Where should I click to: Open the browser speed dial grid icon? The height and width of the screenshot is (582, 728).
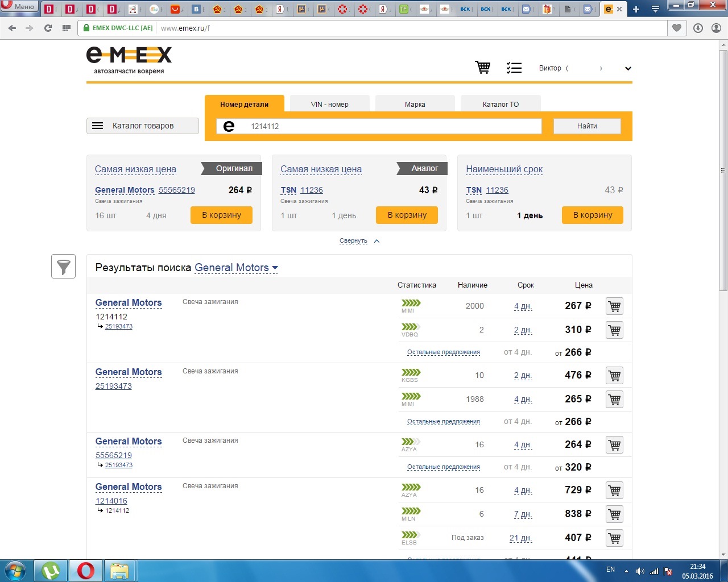[x=66, y=28]
